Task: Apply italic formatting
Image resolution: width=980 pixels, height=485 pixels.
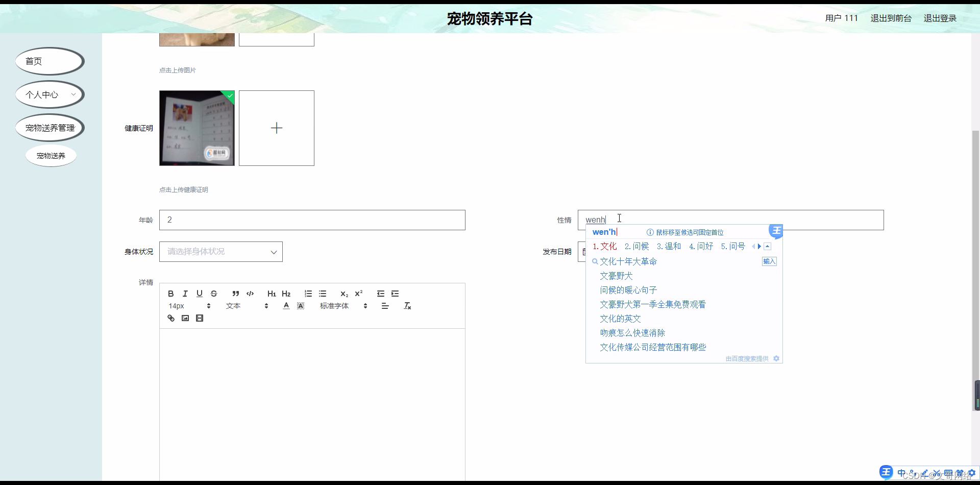Action: (185, 294)
